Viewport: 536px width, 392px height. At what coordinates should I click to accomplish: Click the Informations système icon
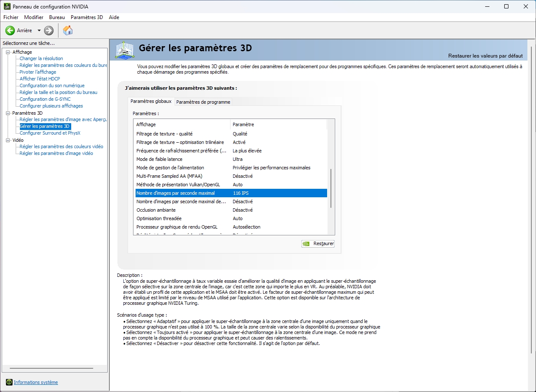click(9, 382)
